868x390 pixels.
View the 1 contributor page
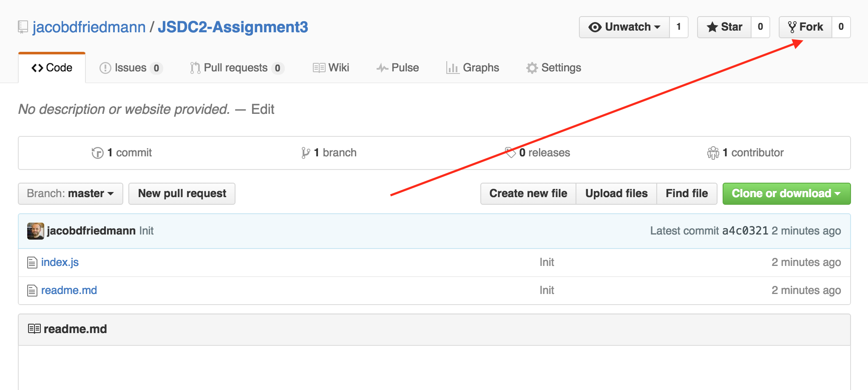746,153
